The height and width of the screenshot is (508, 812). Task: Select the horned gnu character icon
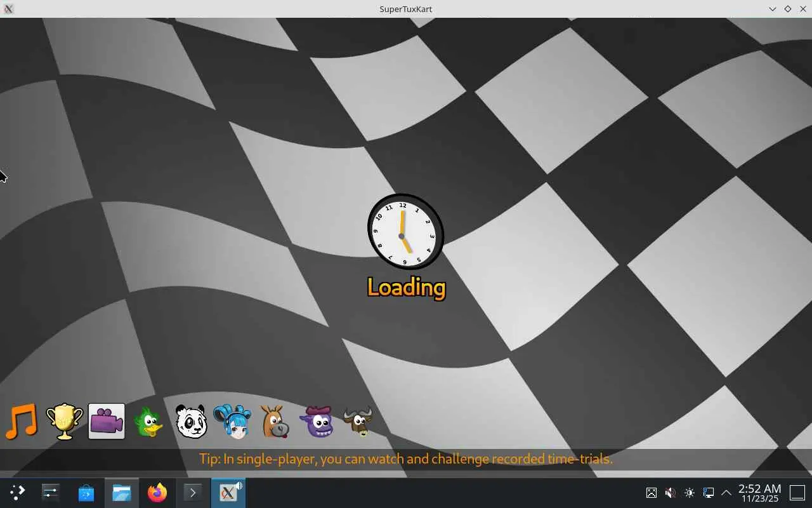point(358,422)
